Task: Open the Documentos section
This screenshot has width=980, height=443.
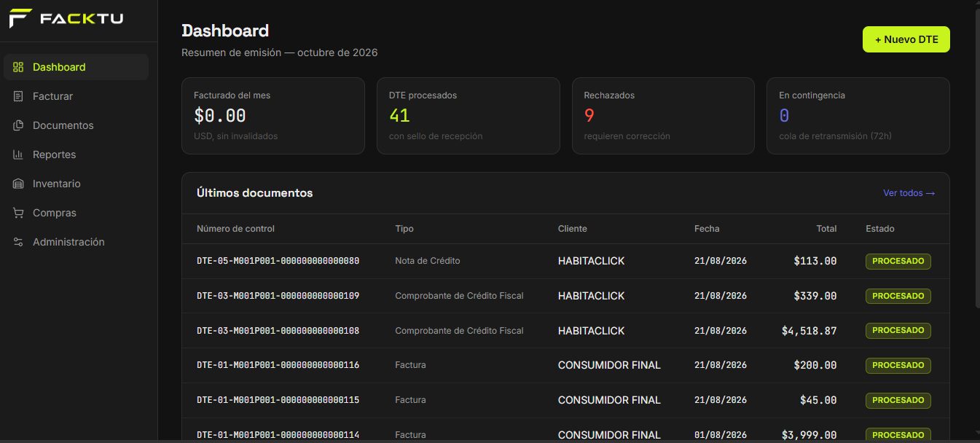Action: [x=76, y=125]
